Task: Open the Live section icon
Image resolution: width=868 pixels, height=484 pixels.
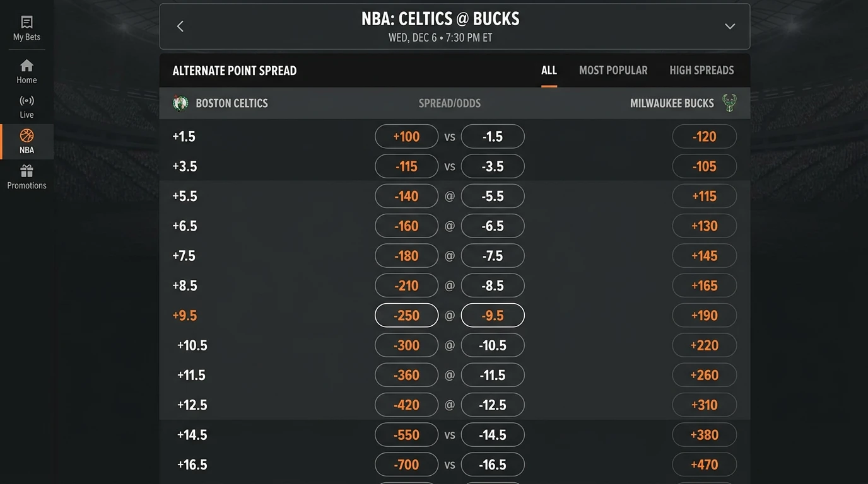Action: coord(26,101)
